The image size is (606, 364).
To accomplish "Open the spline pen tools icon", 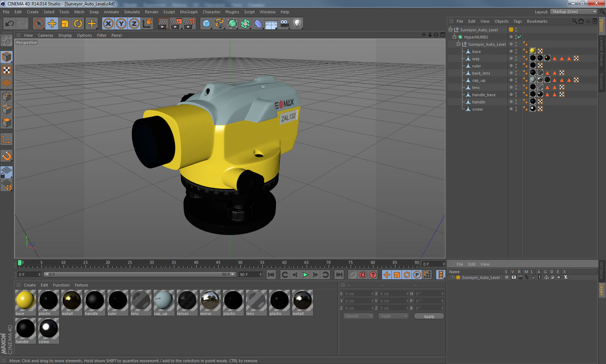I will point(219,24).
